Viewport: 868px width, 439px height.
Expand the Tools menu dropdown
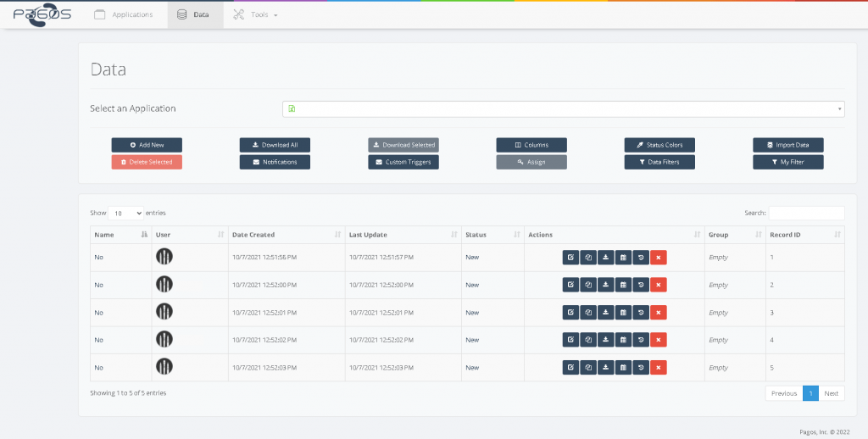click(x=255, y=15)
